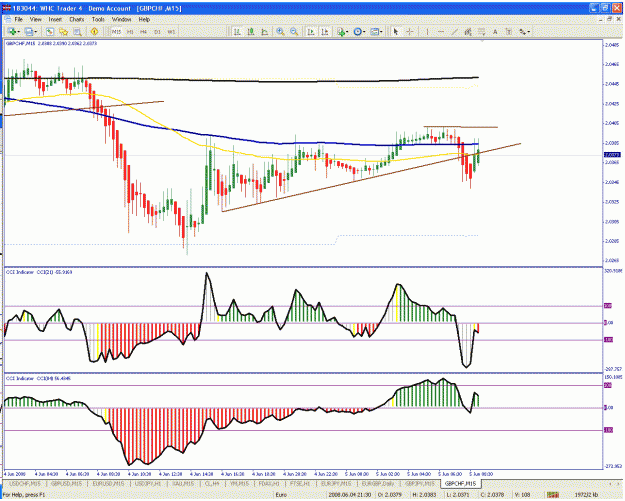Toggle the M15 timeframe button
Image resolution: width=625 pixels, height=501 pixels.
pos(116,31)
